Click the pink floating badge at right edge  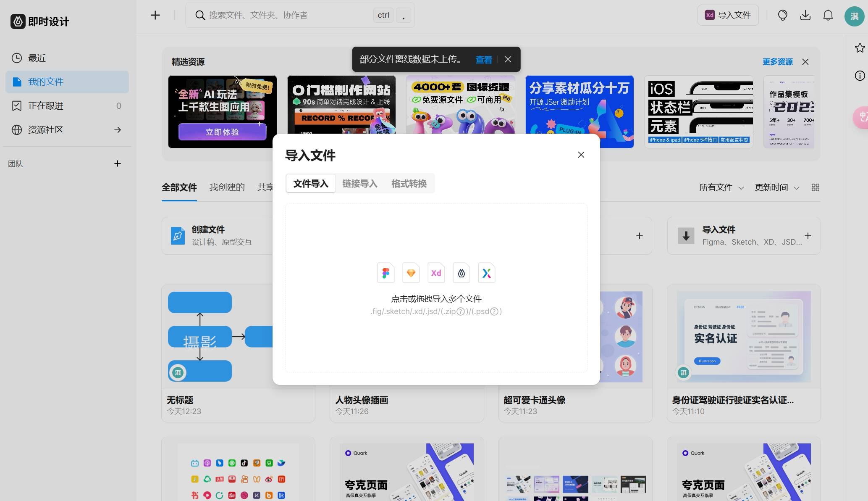pyautogui.click(x=861, y=118)
